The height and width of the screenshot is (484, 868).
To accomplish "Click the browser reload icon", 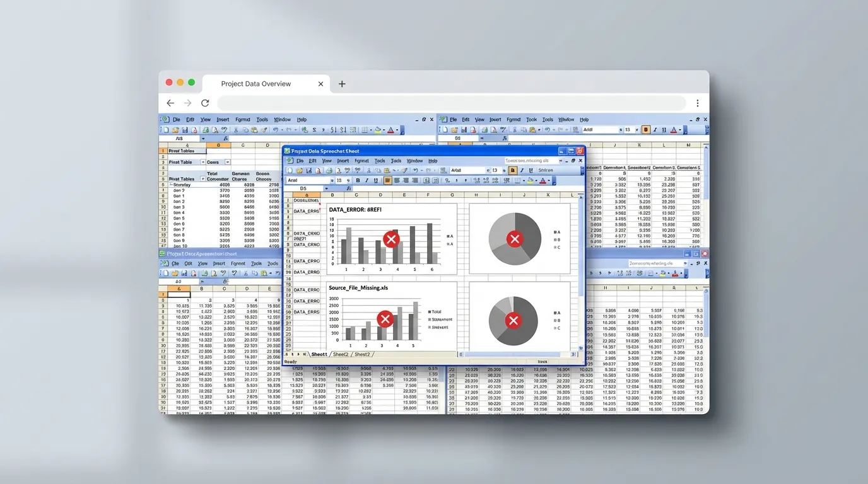I will pos(205,103).
